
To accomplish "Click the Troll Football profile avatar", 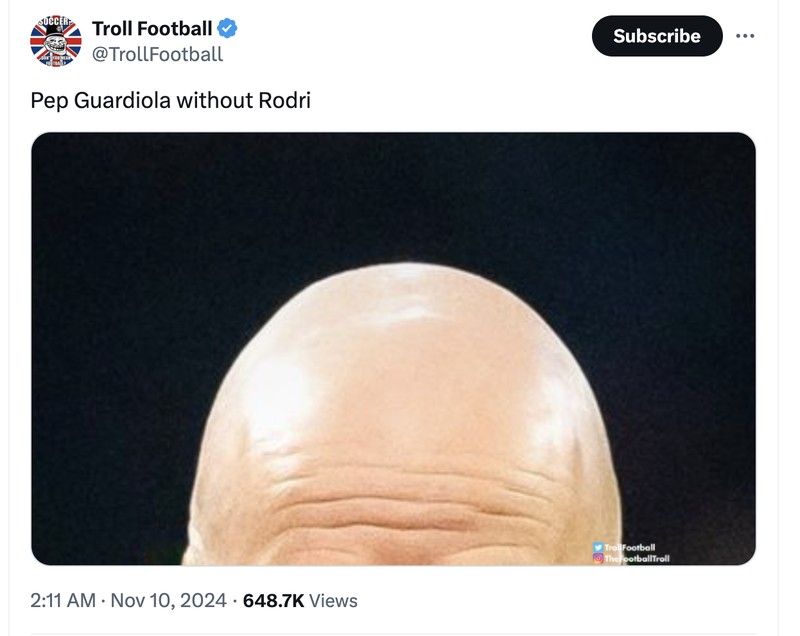I will pyautogui.click(x=55, y=42).
